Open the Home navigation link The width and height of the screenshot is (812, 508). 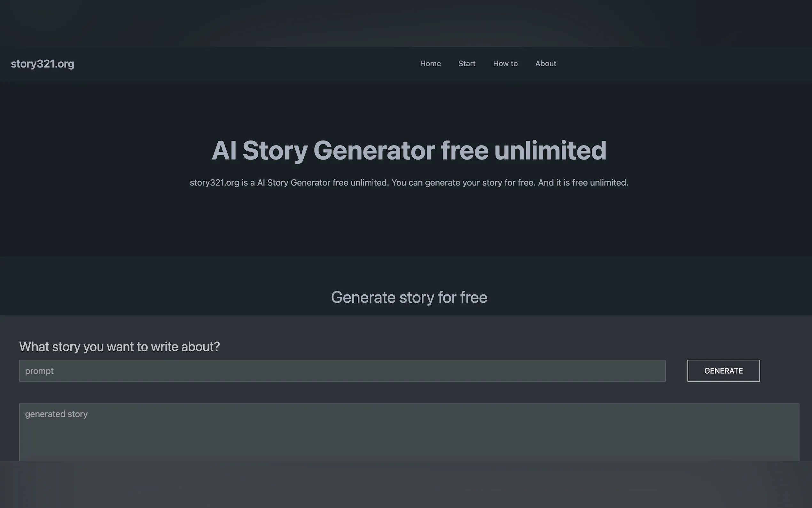[430, 63]
